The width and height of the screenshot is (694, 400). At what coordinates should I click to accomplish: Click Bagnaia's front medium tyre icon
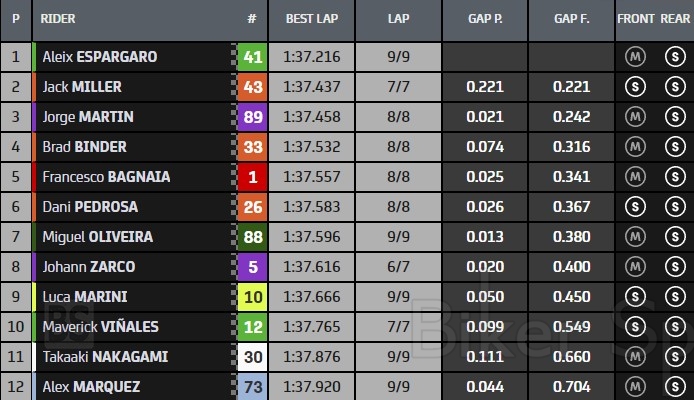point(635,177)
